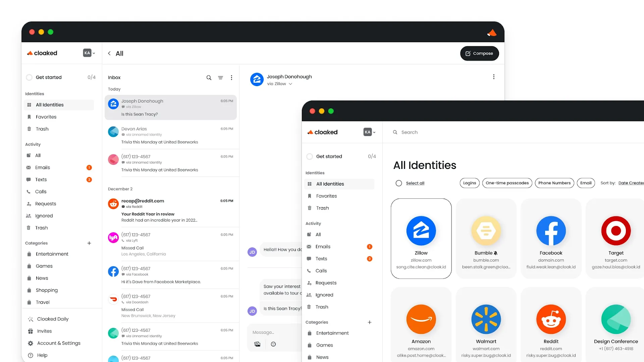Click the search magnifier in front window
Viewport: 644px width, 362px height.
click(x=395, y=132)
